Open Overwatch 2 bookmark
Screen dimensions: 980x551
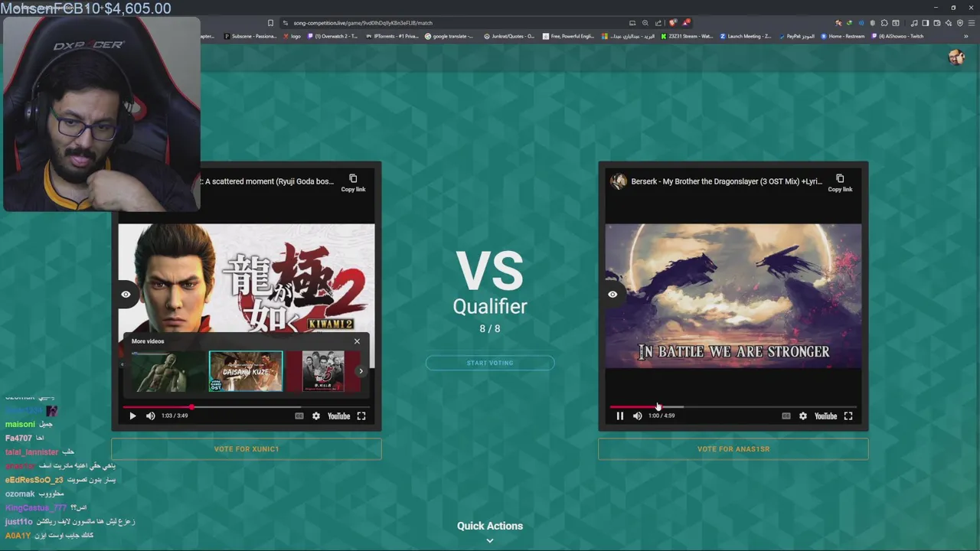pos(332,36)
